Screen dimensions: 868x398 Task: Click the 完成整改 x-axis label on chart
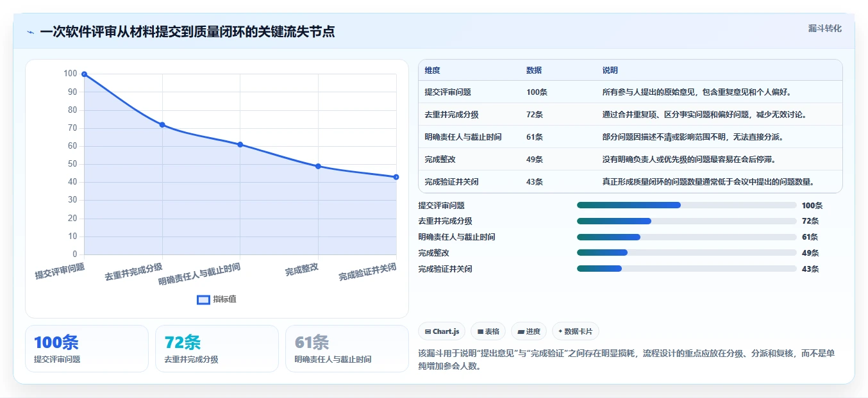coord(302,269)
